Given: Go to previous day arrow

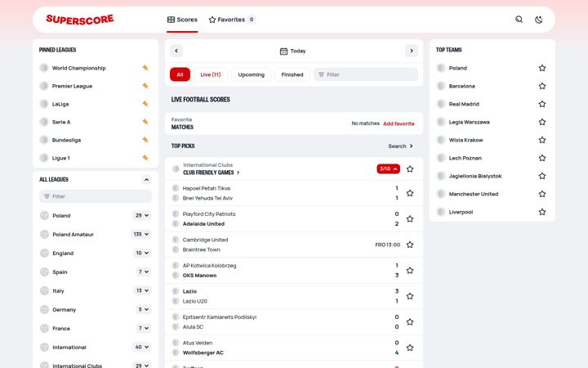Looking at the screenshot, I should pyautogui.click(x=176, y=51).
